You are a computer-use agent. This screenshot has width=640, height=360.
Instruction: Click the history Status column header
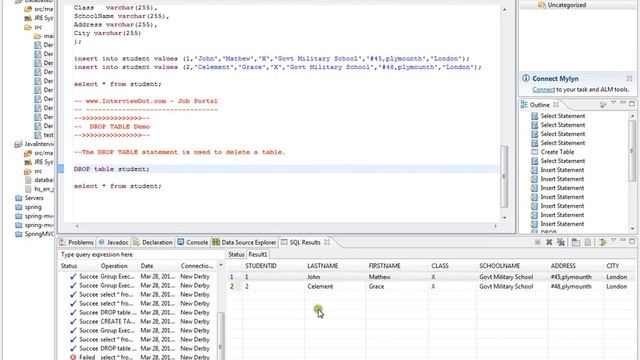click(69, 266)
